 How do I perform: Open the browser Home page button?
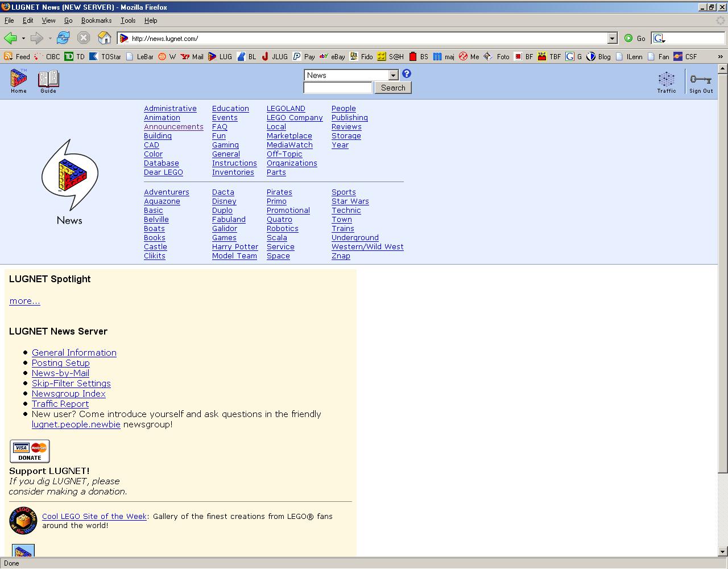click(105, 38)
